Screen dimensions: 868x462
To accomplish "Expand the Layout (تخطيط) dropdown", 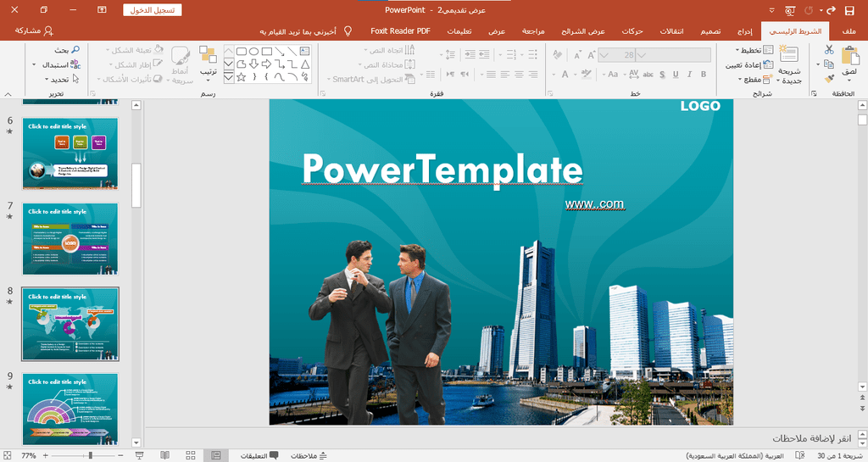I will point(754,50).
